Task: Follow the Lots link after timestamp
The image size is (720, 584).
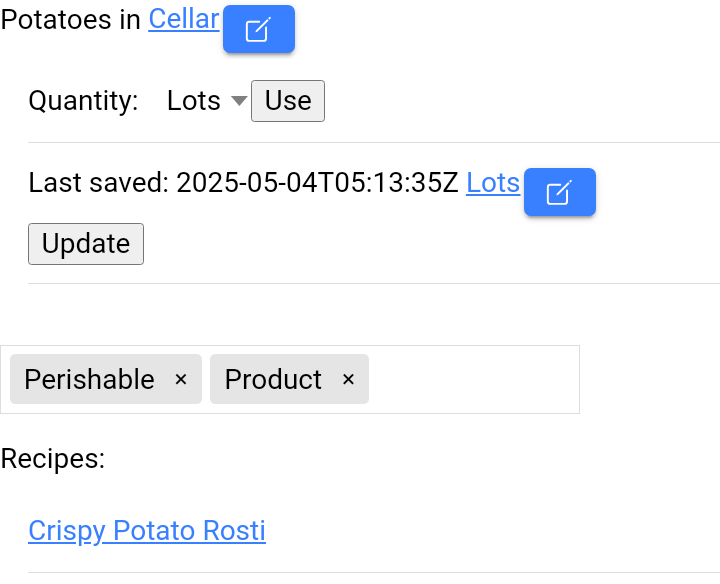Action: [493, 183]
